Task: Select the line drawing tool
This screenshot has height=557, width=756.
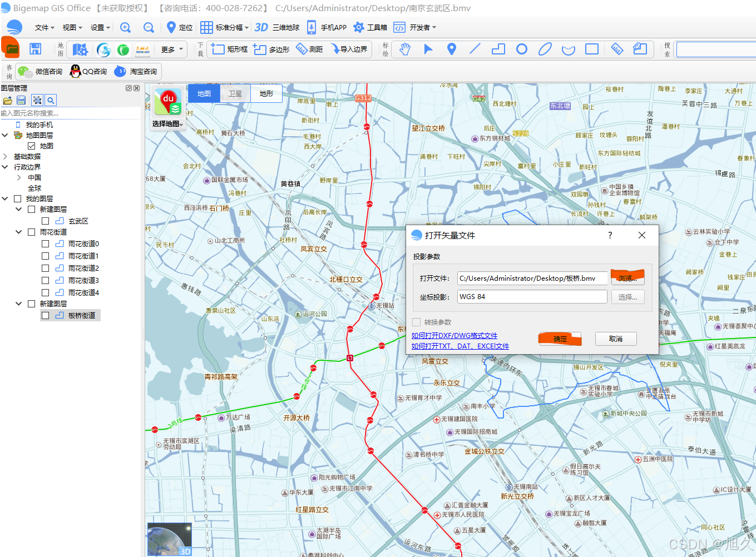Action: 475,49
